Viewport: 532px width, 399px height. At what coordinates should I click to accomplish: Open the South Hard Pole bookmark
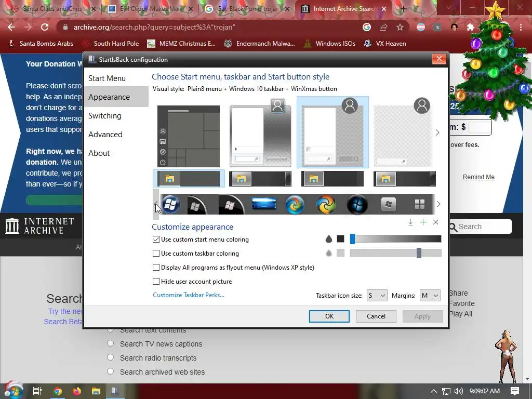tap(111, 44)
